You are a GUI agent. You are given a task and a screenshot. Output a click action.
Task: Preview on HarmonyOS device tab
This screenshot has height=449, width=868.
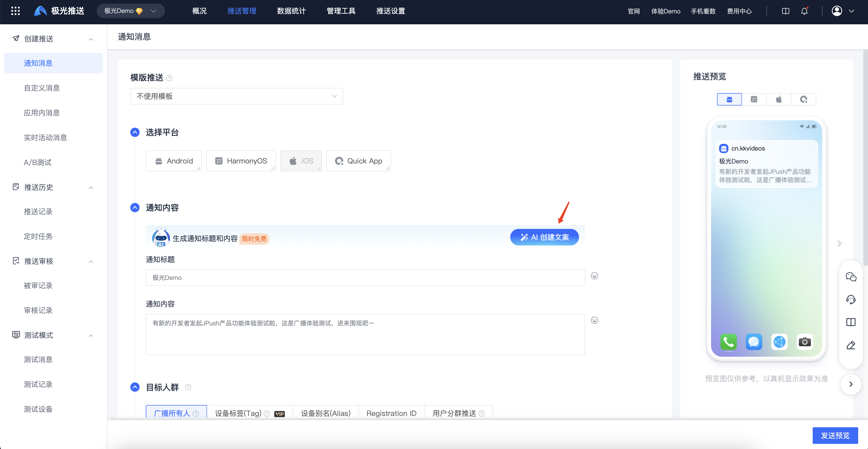coord(754,99)
